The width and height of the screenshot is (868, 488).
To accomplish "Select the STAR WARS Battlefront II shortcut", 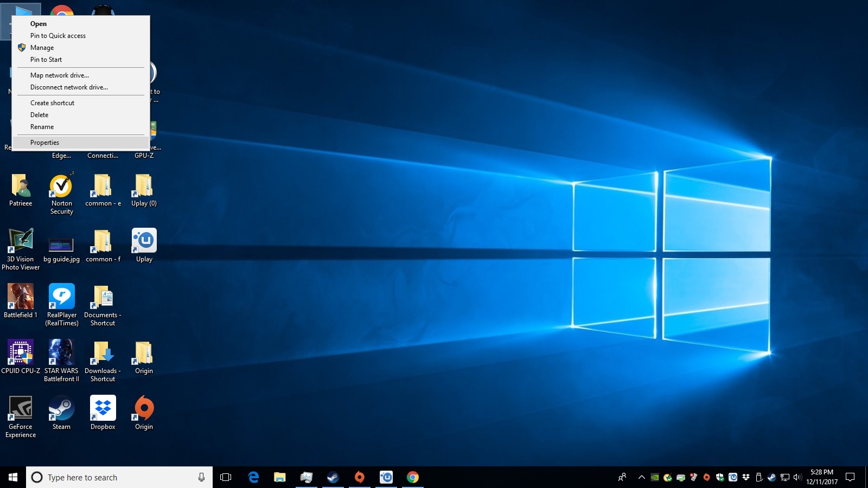I will [x=61, y=361].
